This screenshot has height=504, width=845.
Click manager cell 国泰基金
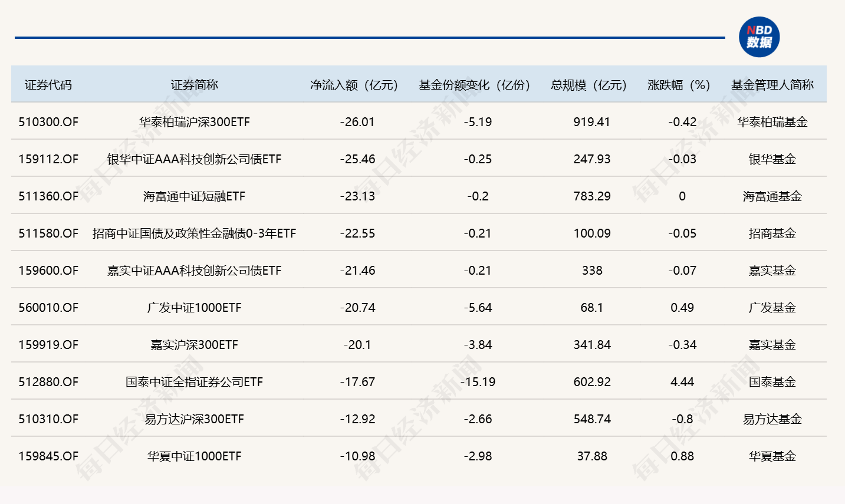click(772, 382)
